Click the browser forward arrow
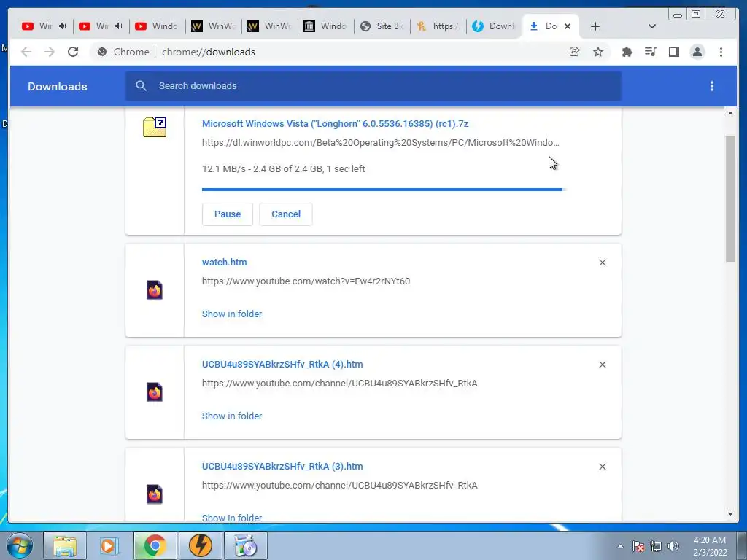 click(x=50, y=52)
